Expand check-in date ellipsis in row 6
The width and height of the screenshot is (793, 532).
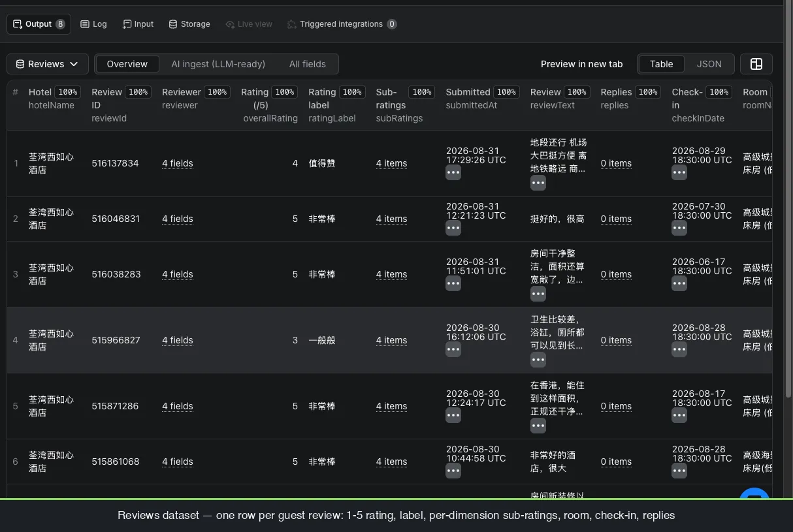[679, 471]
